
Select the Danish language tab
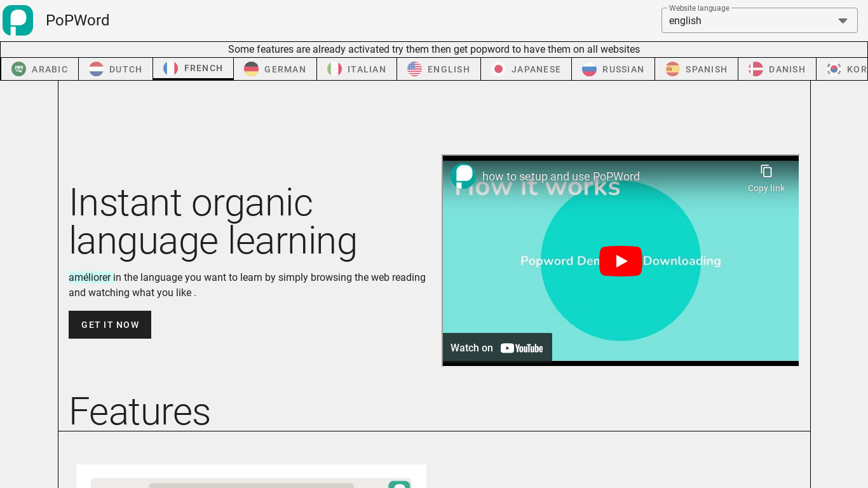777,69
